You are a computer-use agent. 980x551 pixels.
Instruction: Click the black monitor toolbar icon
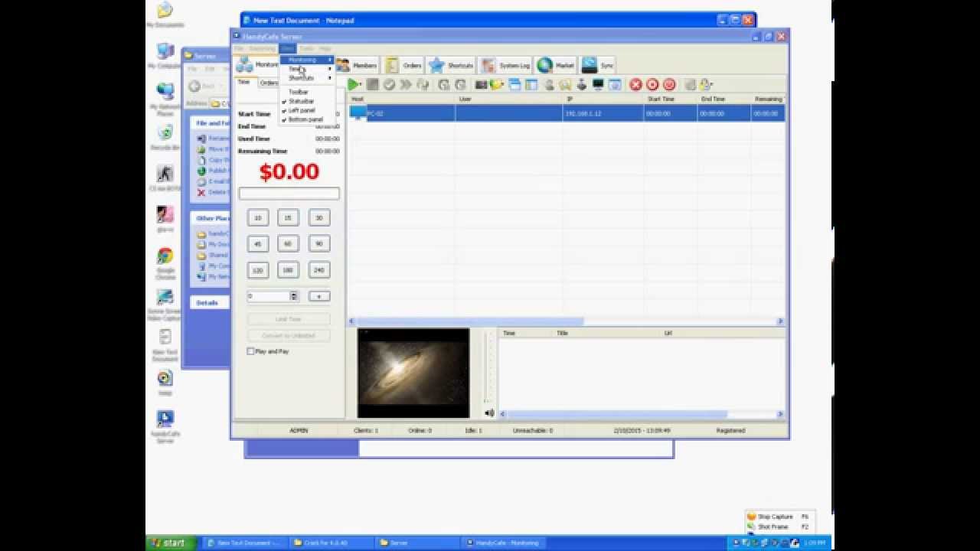pos(599,85)
